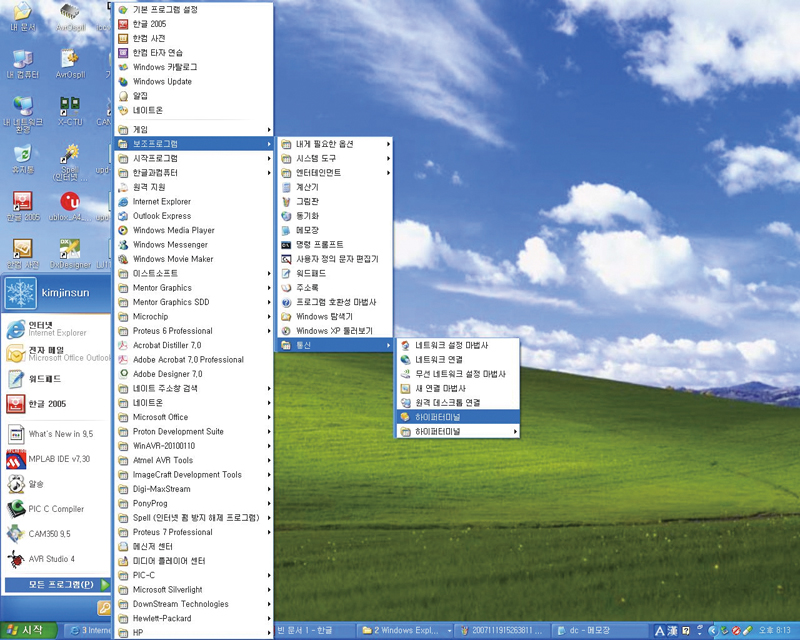Viewport: 800px width, 640px height.
Task: Launch Windows Media Player icon
Action: 123,230
